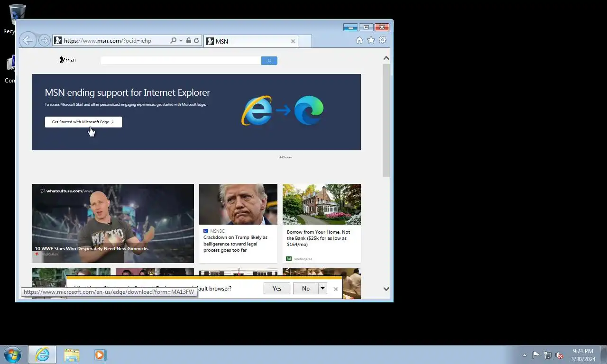Click the security lock icon in address bar
Viewport: 607px width, 364px height.
189,41
